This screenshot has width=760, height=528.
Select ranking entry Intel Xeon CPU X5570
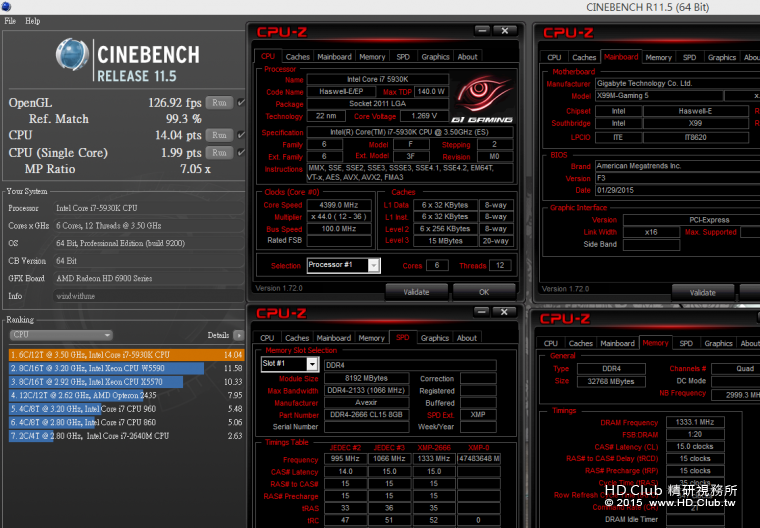(x=126, y=382)
